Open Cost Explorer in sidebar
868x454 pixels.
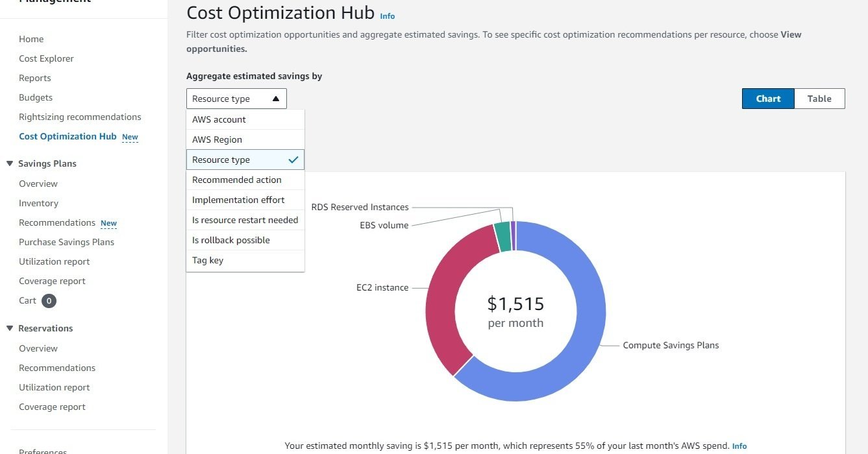(x=46, y=58)
